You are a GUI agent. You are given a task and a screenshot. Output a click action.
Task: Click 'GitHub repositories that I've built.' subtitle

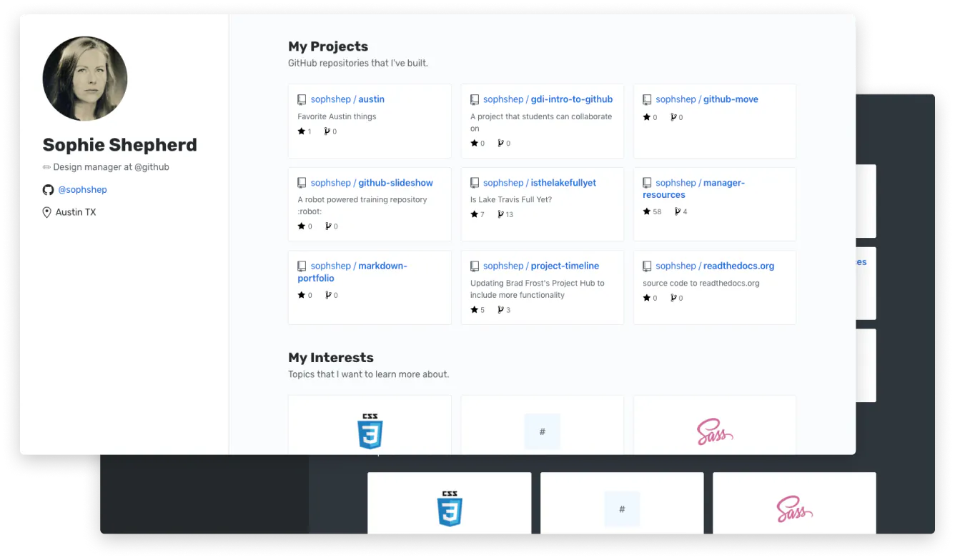(x=358, y=63)
